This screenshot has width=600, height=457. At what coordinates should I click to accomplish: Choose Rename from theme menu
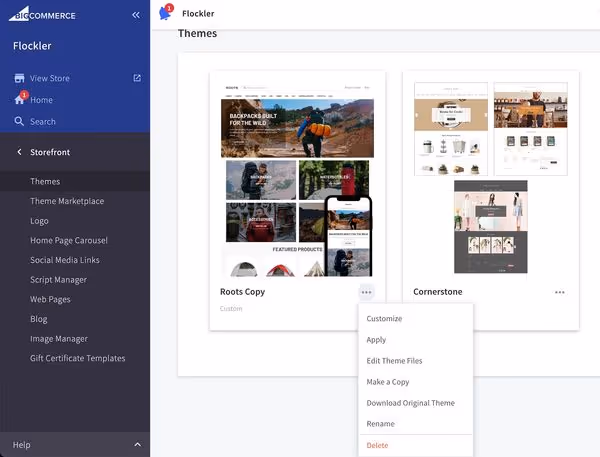point(416,424)
